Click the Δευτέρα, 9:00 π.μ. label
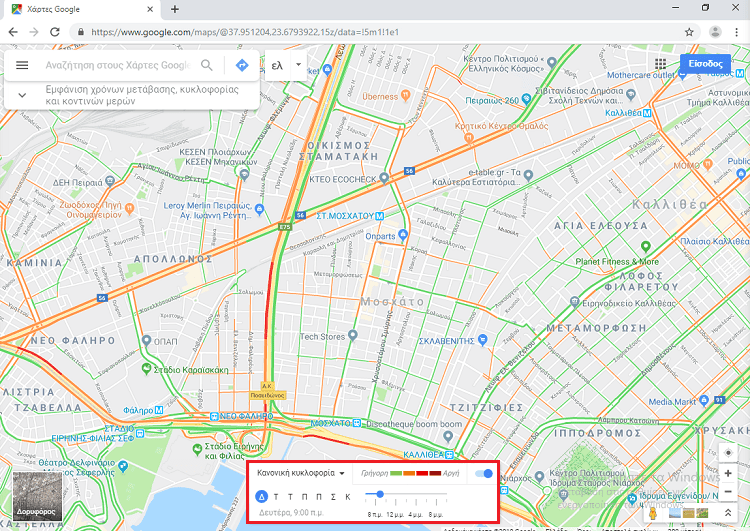Viewport: 750px width, 531px height. (291, 512)
